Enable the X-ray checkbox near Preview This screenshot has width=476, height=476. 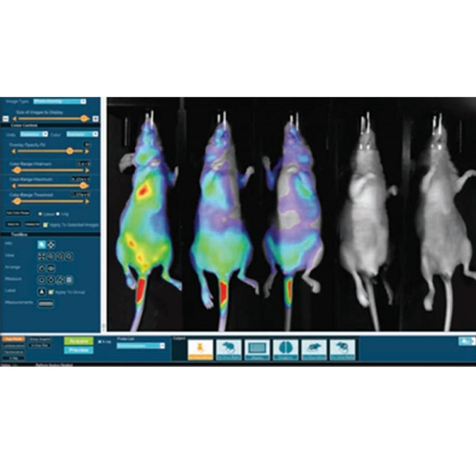(100, 342)
